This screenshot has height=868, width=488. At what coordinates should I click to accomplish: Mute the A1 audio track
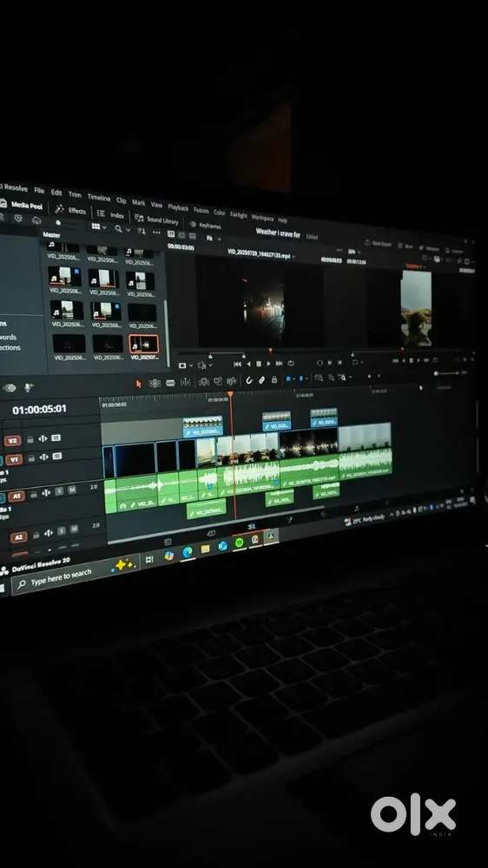click(x=71, y=490)
